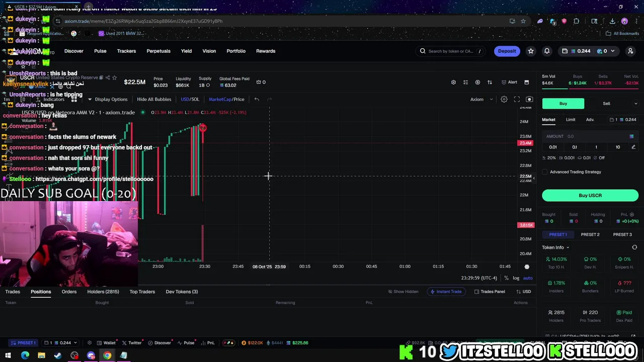Image resolution: width=644 pixels, height=362 pixels.
Task: Open PnL from the bottom bar
Action: [207, 343]
